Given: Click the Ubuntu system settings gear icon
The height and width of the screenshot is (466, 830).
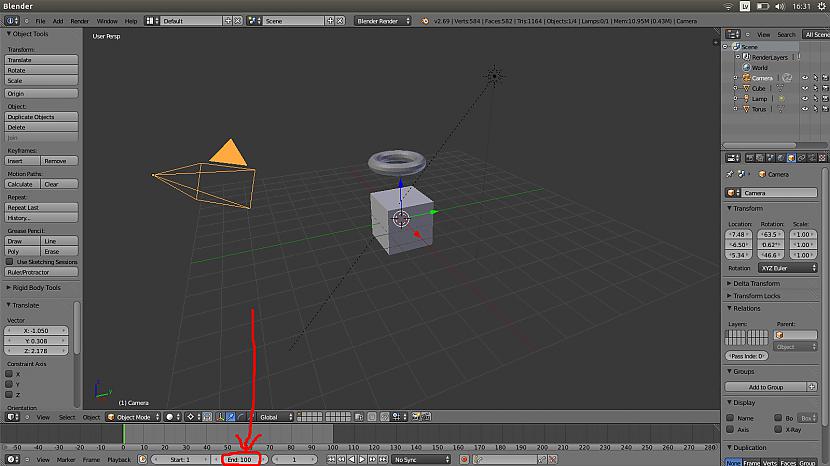Looking at the screenshot, I should (822, 6).
